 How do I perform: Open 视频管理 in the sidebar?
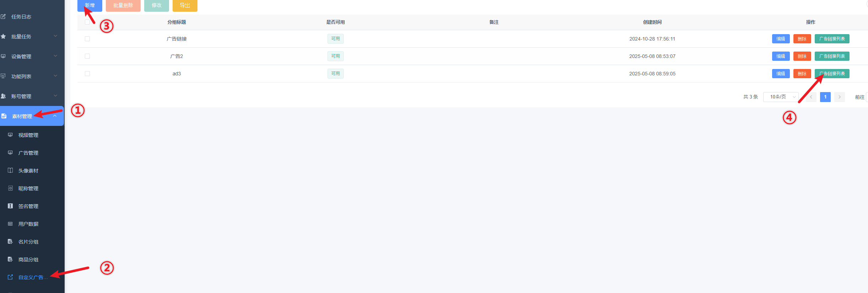(x=28, y=135)
